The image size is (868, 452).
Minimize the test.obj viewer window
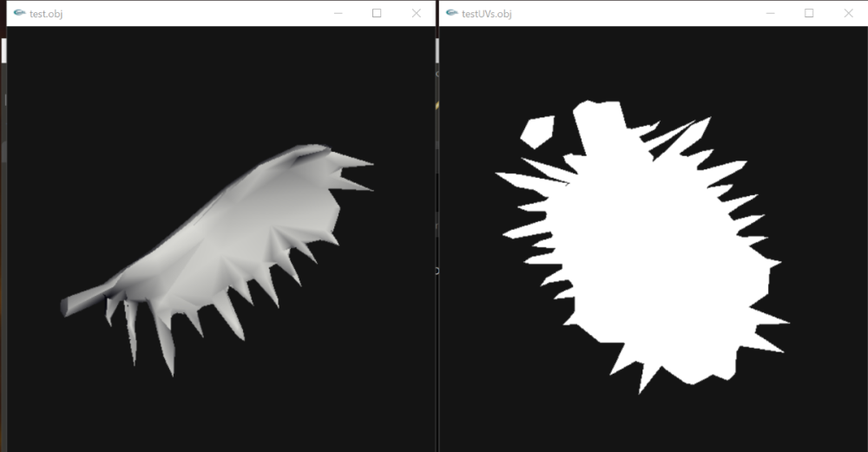click(339, 13)
